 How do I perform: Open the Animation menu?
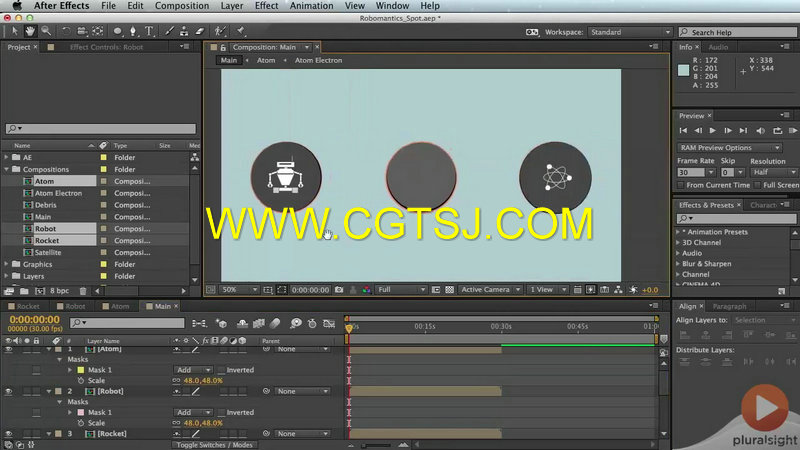[311, 6]
